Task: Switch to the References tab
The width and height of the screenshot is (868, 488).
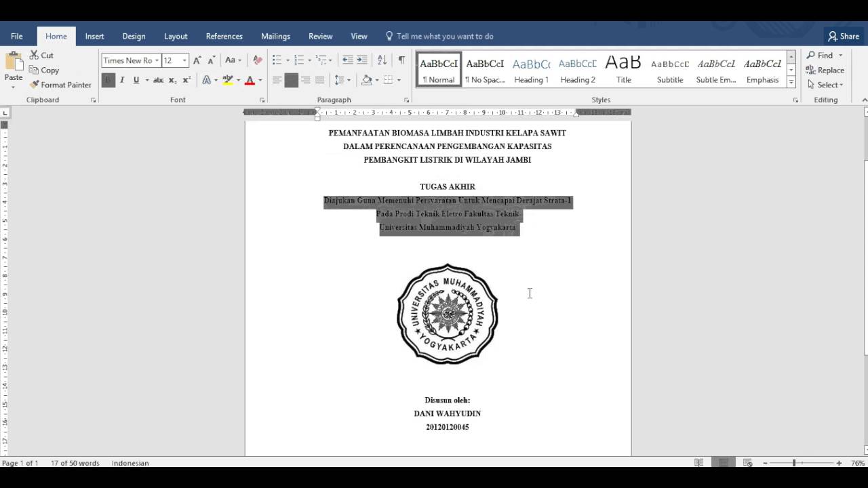Action: (224, 36)
